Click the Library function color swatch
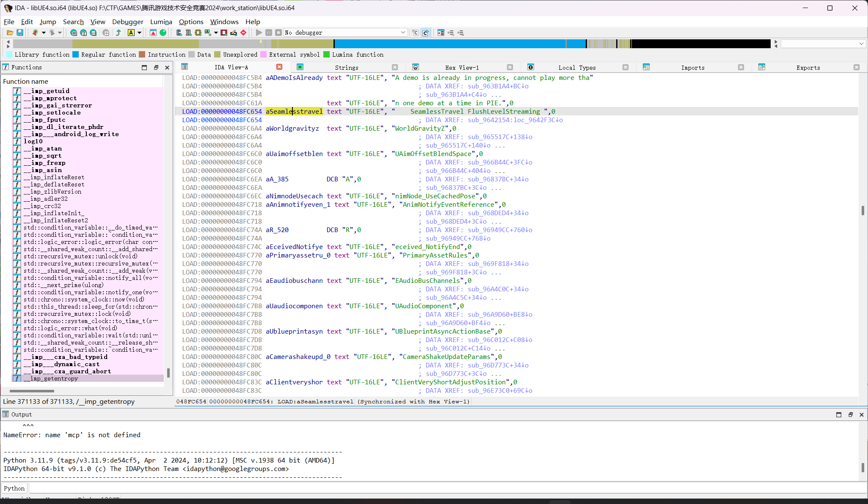The image size is (868, 504). (9, 54)
